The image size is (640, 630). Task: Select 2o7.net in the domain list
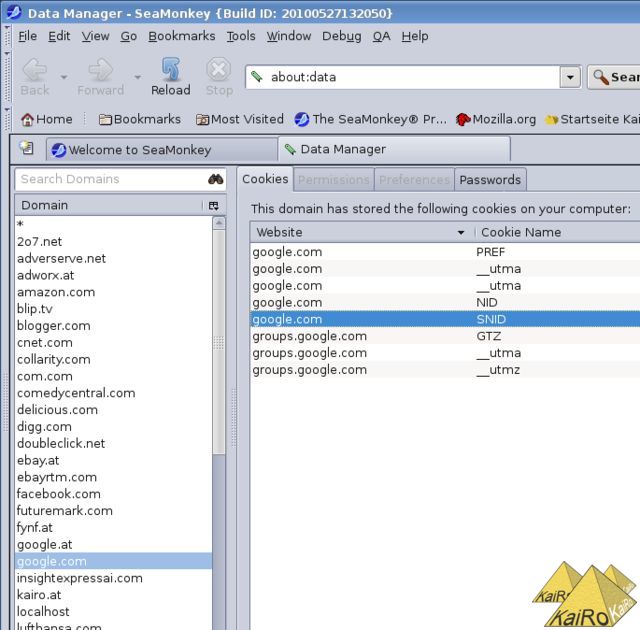pos(113,242)
